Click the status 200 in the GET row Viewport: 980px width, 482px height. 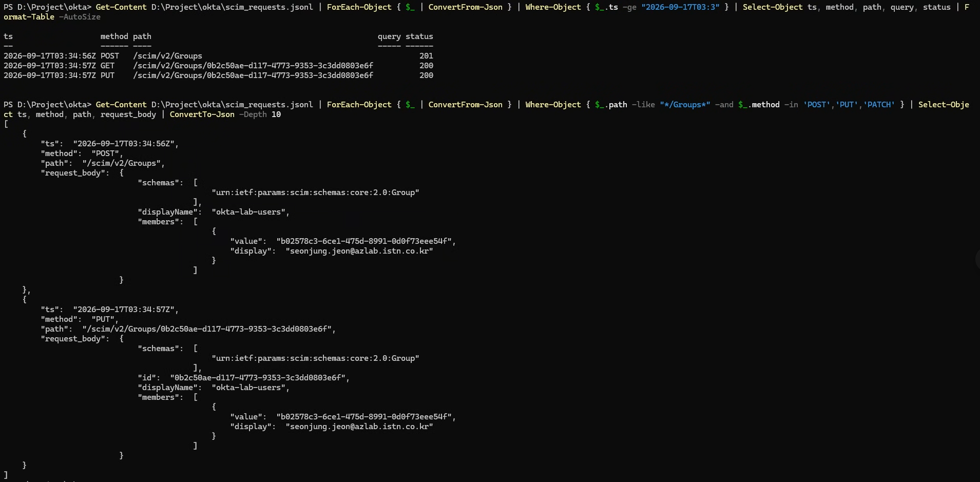click(x=426, y=66)
